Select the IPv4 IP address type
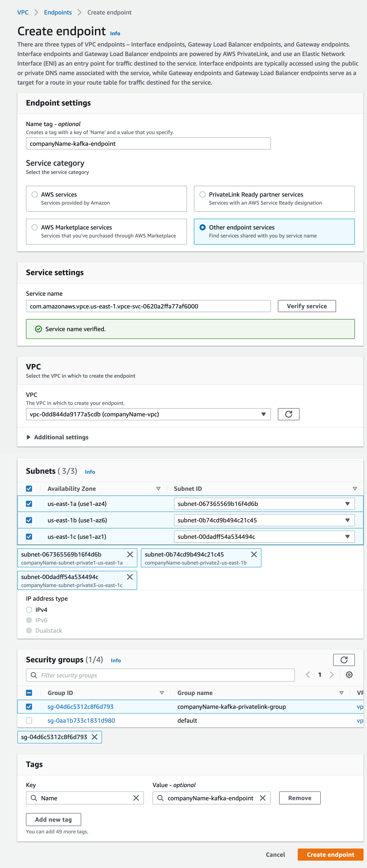The width and height of the screenshot is (367, 868). (x=29, y=610)
